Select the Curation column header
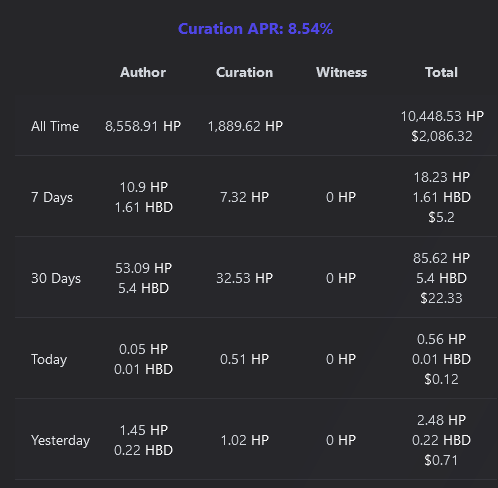 click(244, 72)
